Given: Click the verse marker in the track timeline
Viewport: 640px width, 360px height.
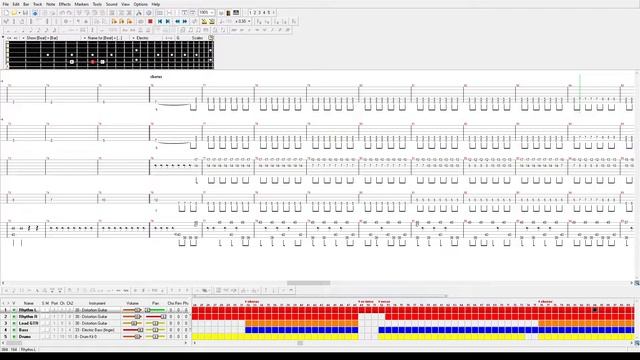Looking at the screenshot, I should [x=384, y=302].
